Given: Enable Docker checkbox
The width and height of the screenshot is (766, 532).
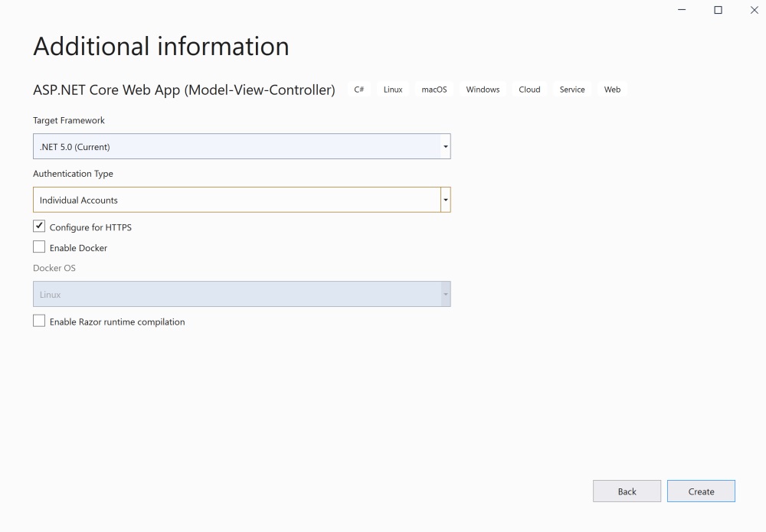Looking at the screenshot, I should tap(39, 247).
